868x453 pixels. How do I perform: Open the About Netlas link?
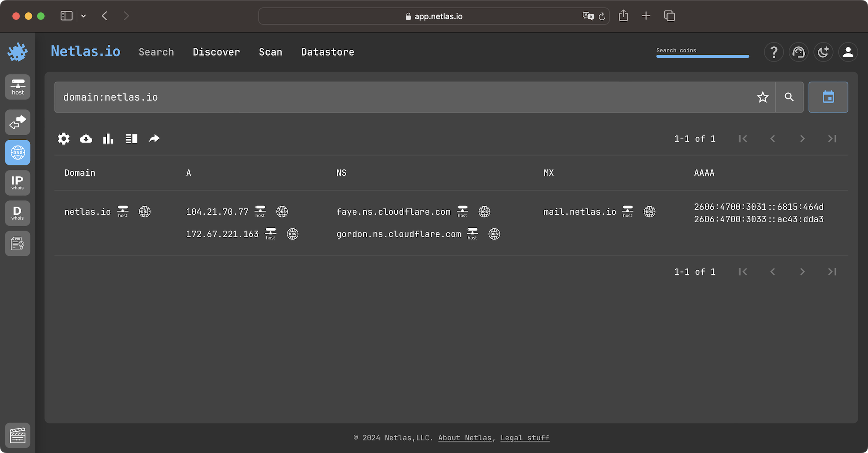(465, 438)
